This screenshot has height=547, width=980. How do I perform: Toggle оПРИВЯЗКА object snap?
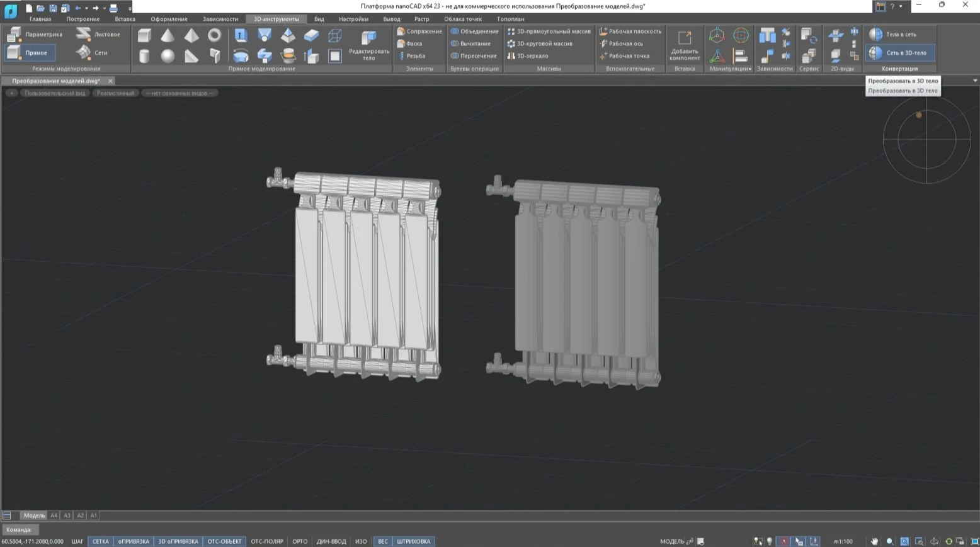[134, 541]
